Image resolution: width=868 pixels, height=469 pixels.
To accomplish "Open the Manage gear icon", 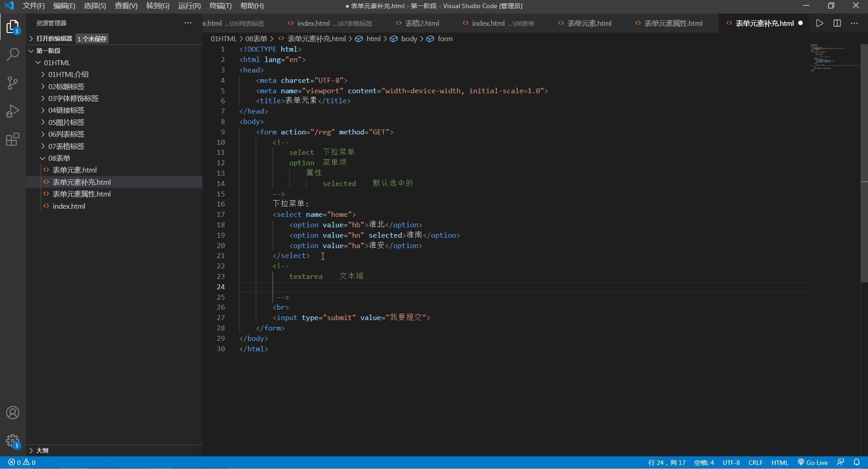I will pos(13,440).
